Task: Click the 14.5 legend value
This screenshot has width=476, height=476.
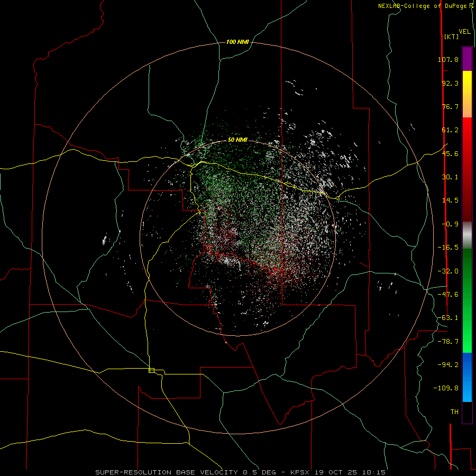Action: click(x=450, y=200)
